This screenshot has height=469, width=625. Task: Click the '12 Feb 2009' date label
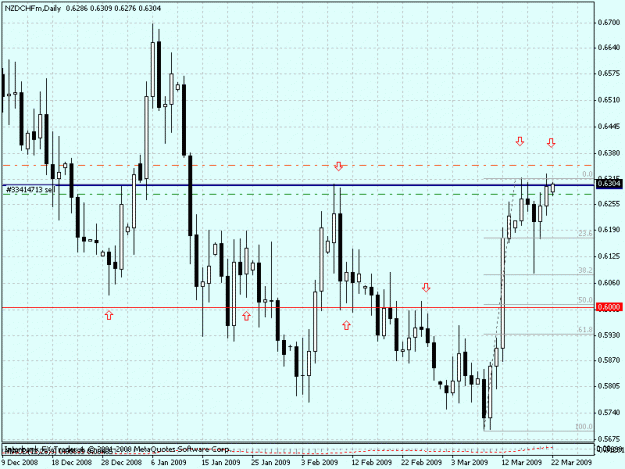(x=371, y=462)
